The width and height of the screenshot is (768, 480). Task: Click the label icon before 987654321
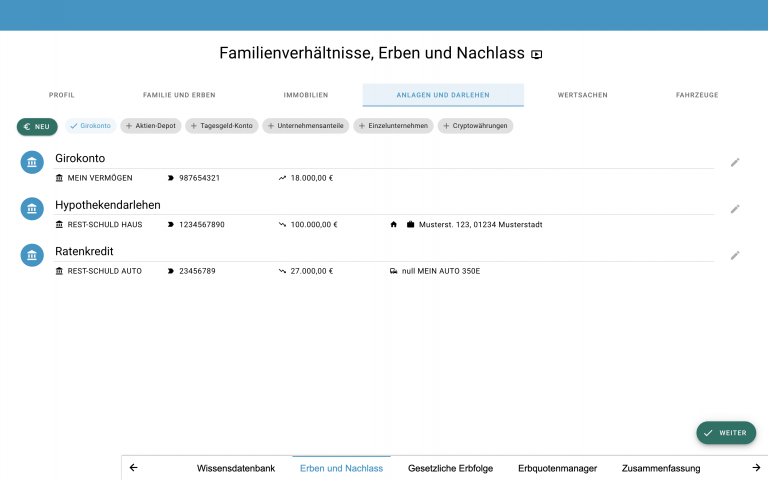170,178
